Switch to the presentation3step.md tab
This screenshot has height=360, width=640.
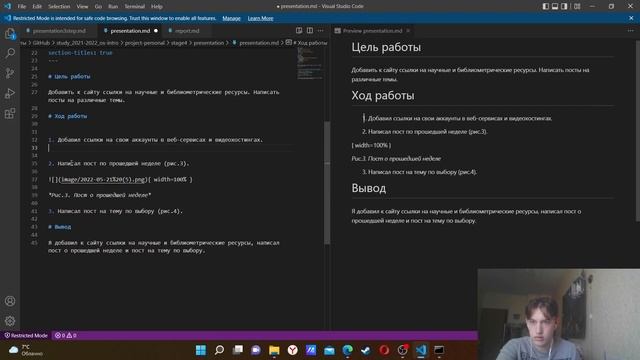pyautogui.click(x=59, y=31)
